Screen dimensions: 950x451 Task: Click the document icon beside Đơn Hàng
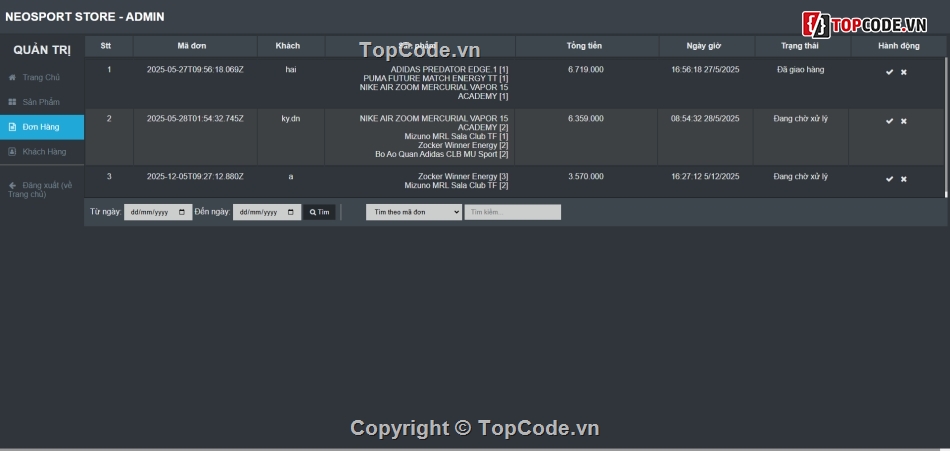pyautogui.click(x=12, y=127)
